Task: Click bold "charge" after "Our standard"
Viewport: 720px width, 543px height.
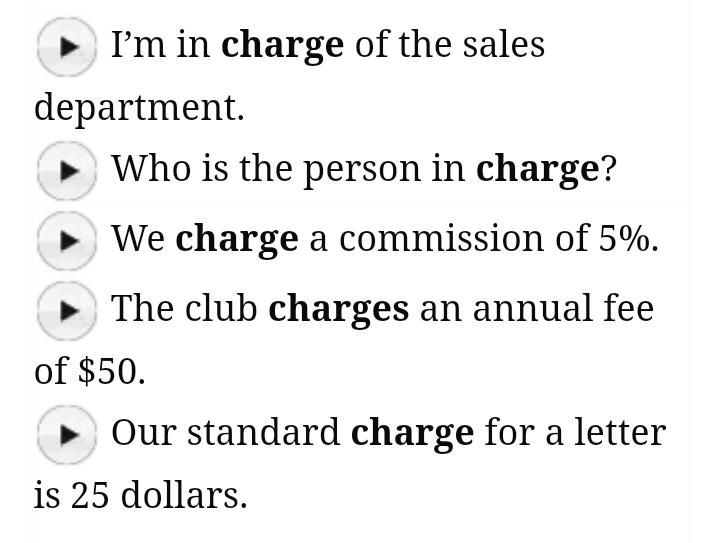Action: coord(412,434)
